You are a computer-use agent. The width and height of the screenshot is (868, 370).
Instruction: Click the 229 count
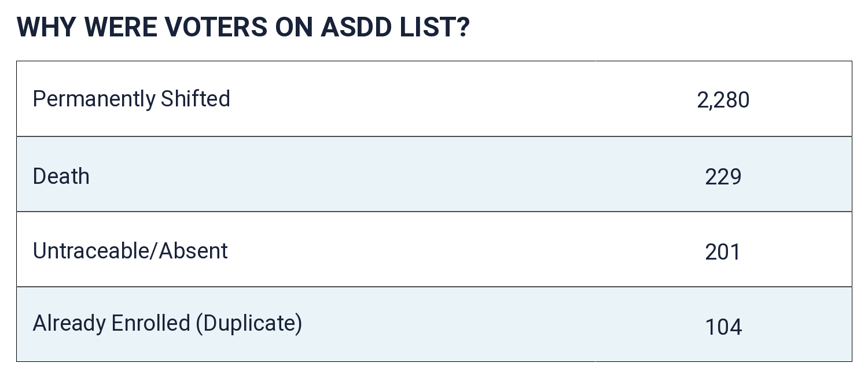tap(723, 176)
